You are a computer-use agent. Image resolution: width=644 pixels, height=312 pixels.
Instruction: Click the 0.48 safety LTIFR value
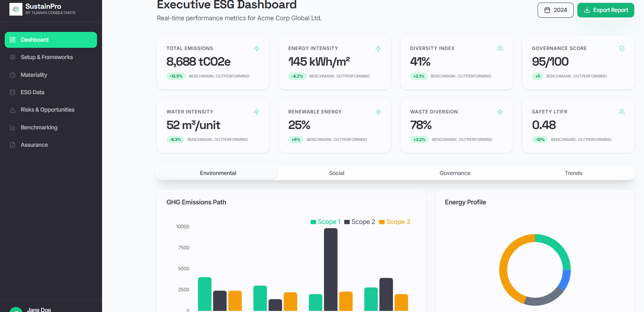pos(544,125)
